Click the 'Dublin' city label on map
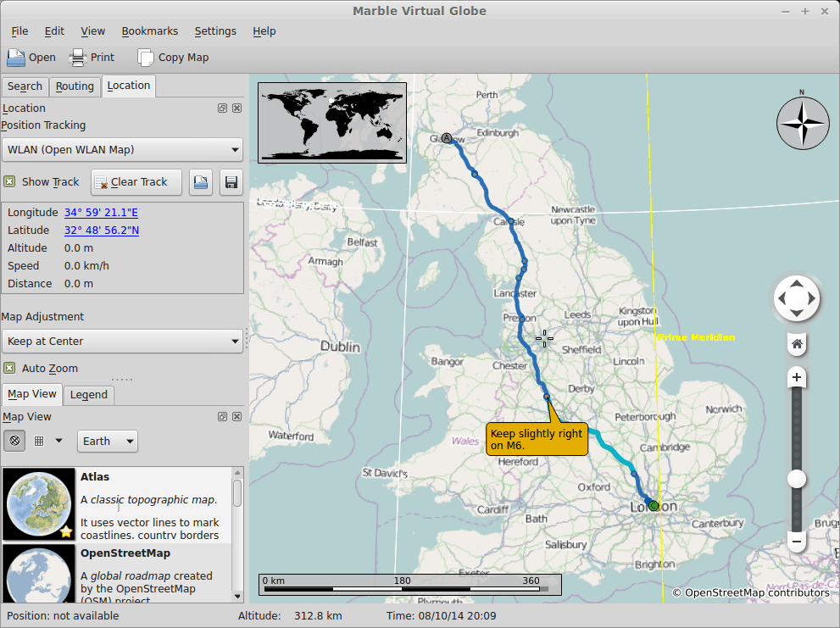Viewport: 840px width, 628px height. point(340,347)
